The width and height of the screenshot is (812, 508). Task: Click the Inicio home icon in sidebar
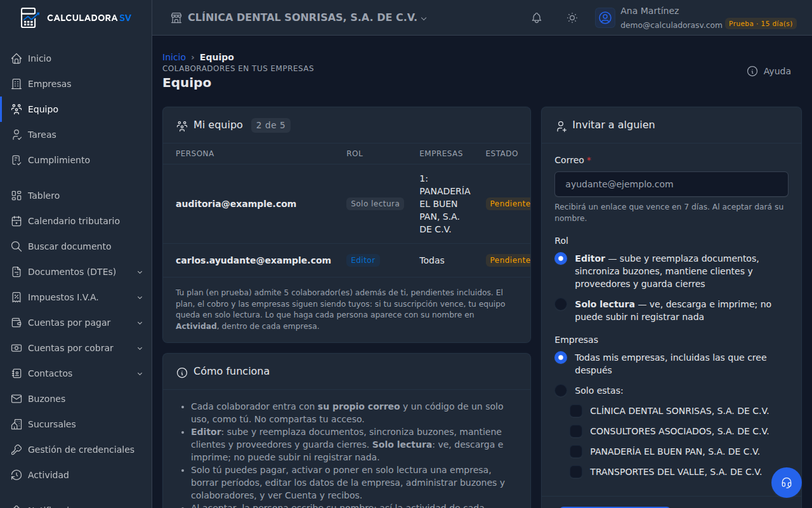click(x=16, y=58)
